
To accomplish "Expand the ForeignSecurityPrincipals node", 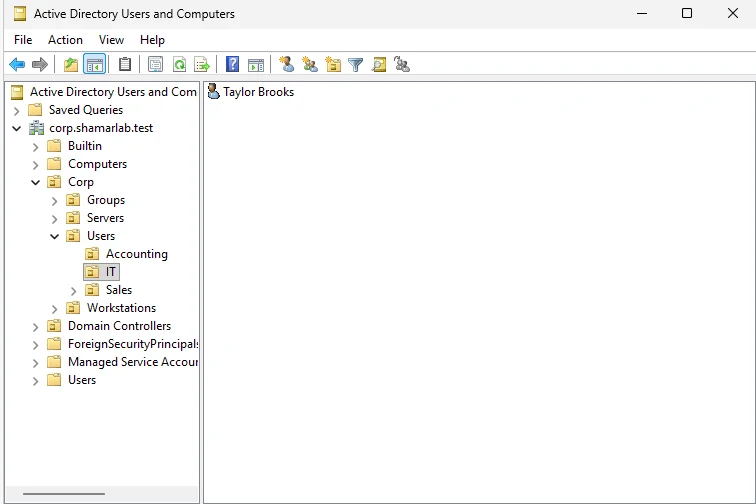I will [35, 345].
